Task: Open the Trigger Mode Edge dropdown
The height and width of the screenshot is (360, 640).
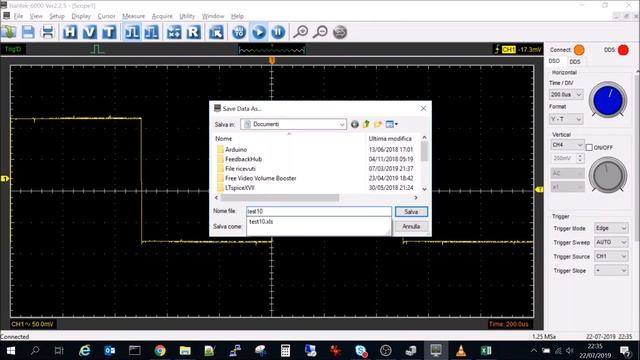Action: tap(611, 228)
